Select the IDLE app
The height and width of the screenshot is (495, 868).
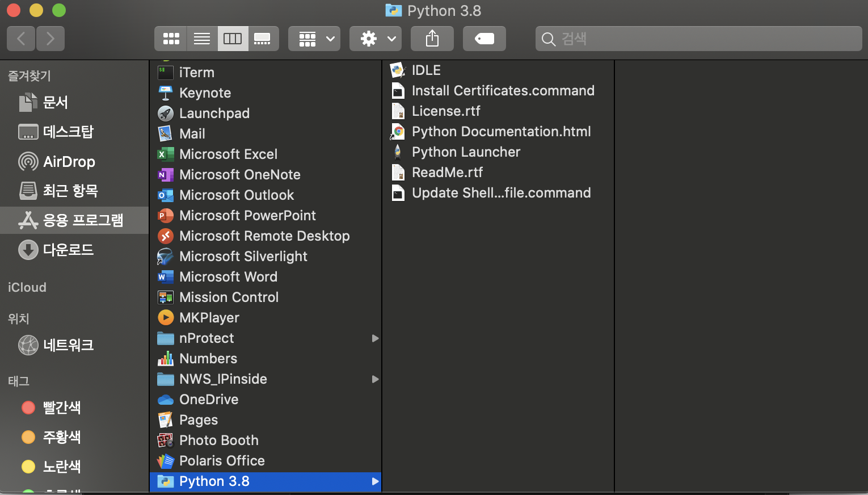pos(498,70)
